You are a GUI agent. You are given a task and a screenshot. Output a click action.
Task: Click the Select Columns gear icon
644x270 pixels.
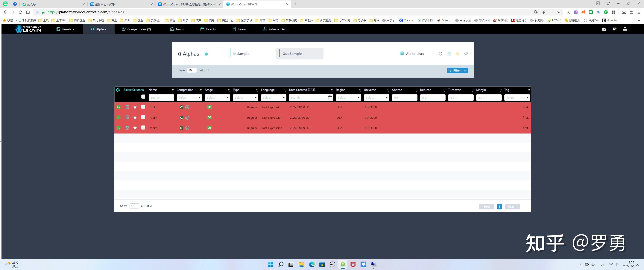118,90
